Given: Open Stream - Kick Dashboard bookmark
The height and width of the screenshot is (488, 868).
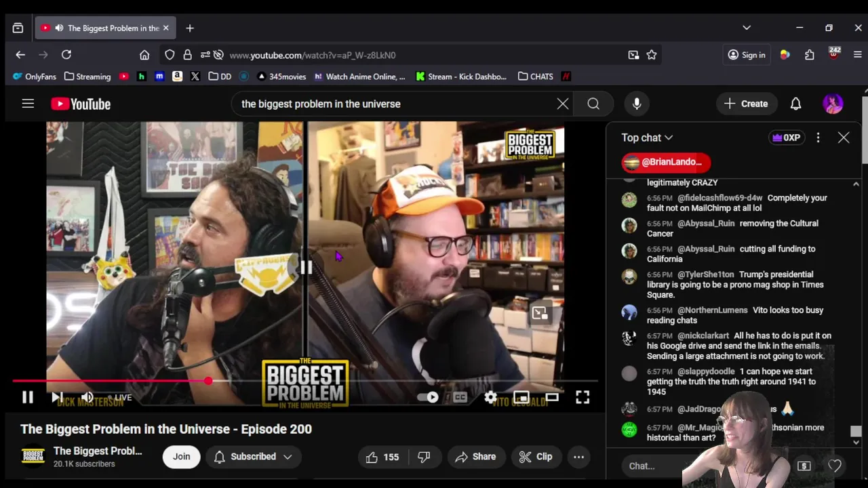Looking at the screenshot, I should pyautogui.click(x=461, y=77).
